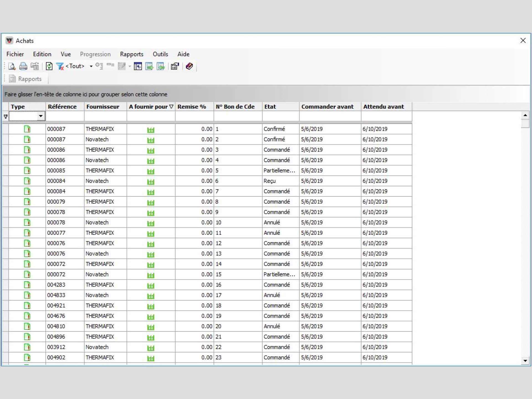This screenshot has height=399, width=532.
Task: Click the clear filter funnel icon
Action: (x=60, y=66)
